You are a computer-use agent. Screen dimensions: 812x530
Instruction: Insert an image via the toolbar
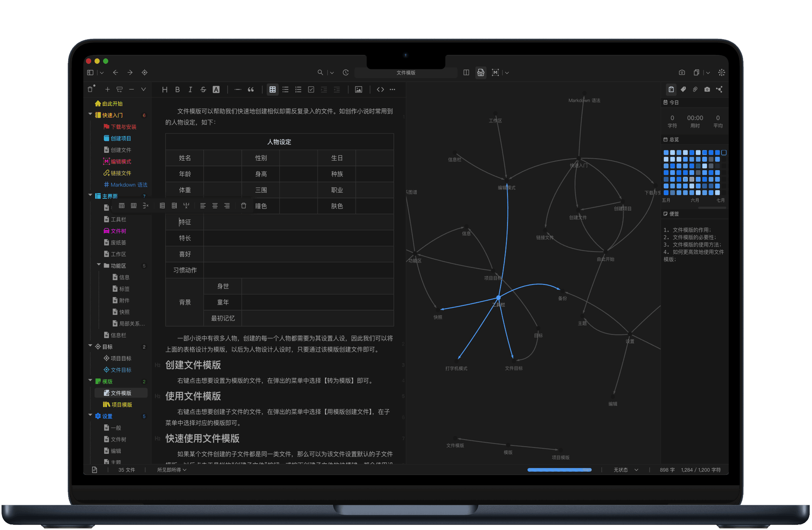[x=358, y=90]
